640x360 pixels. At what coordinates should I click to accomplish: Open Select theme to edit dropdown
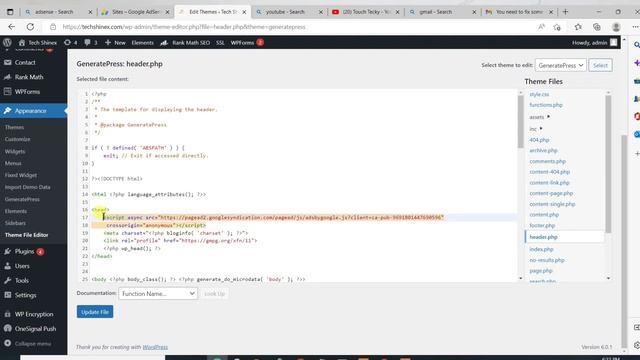(x=560, y=65)
